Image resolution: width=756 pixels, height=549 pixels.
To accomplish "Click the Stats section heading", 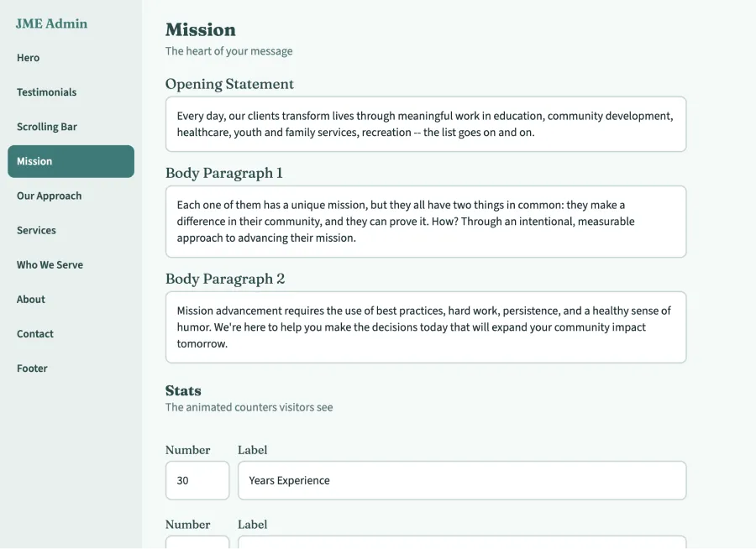I will tap(183, 390).
